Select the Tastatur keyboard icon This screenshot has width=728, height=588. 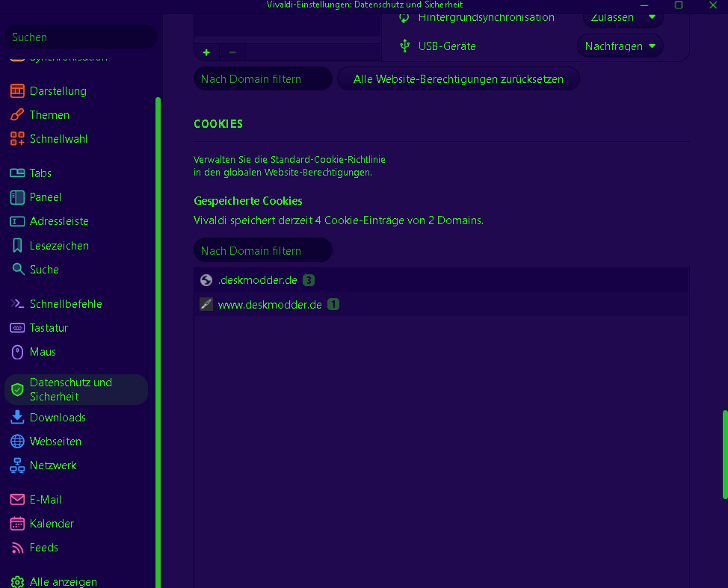[x=17, y=328]
